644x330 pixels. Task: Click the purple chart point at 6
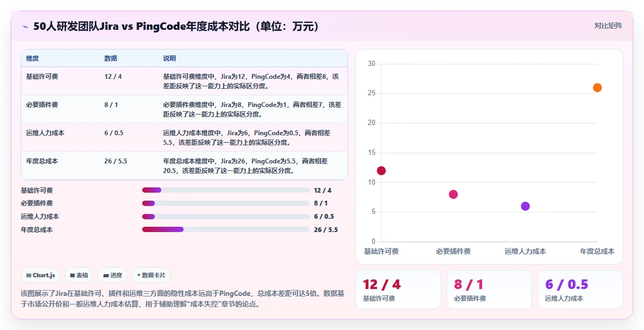click(525, 206)
